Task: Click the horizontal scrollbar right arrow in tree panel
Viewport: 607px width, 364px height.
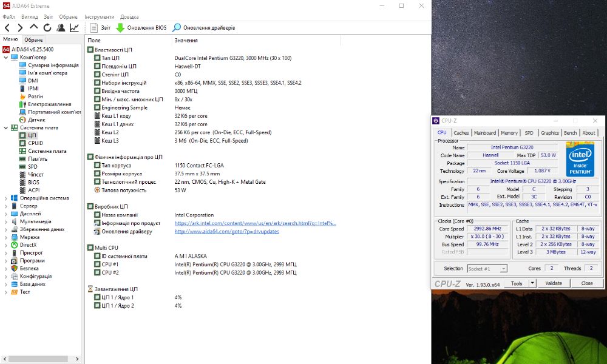Action: click(77, 359)
